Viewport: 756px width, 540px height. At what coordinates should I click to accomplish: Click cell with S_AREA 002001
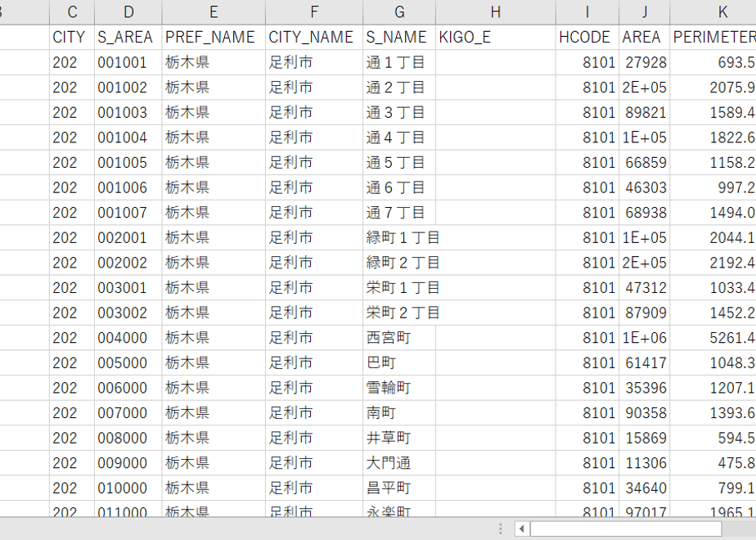[128, 238]
